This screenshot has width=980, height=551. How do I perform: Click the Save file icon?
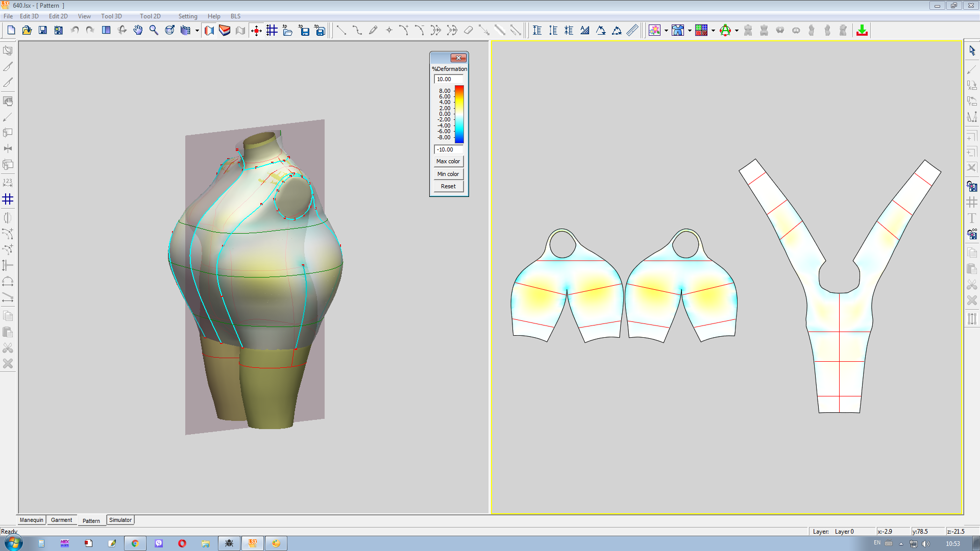coord(43,30)
